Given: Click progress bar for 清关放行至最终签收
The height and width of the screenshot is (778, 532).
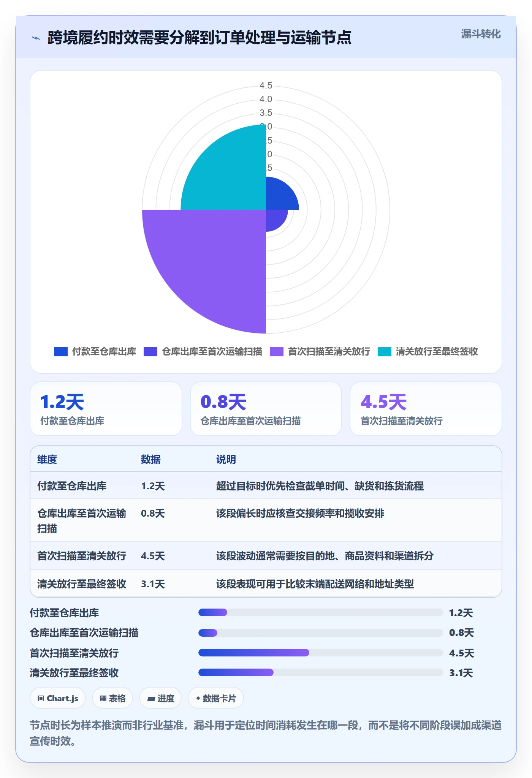Looking at the screenshot, I should [x=321, y=673].
